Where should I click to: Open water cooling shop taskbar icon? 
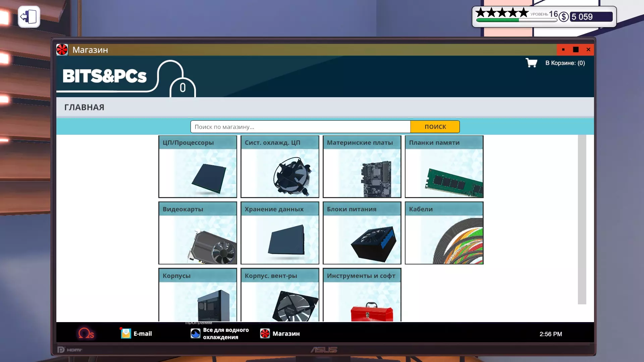click(x=196, y=334)
